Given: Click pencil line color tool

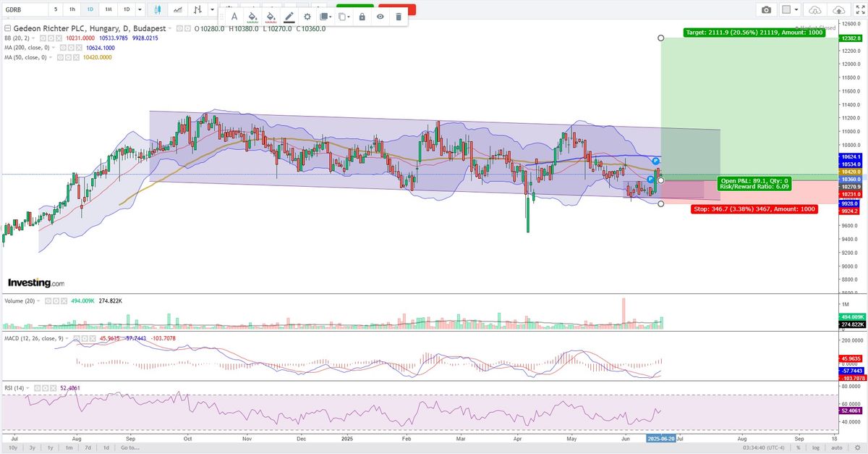Looking at the screenshot, I should click(289, 17).
